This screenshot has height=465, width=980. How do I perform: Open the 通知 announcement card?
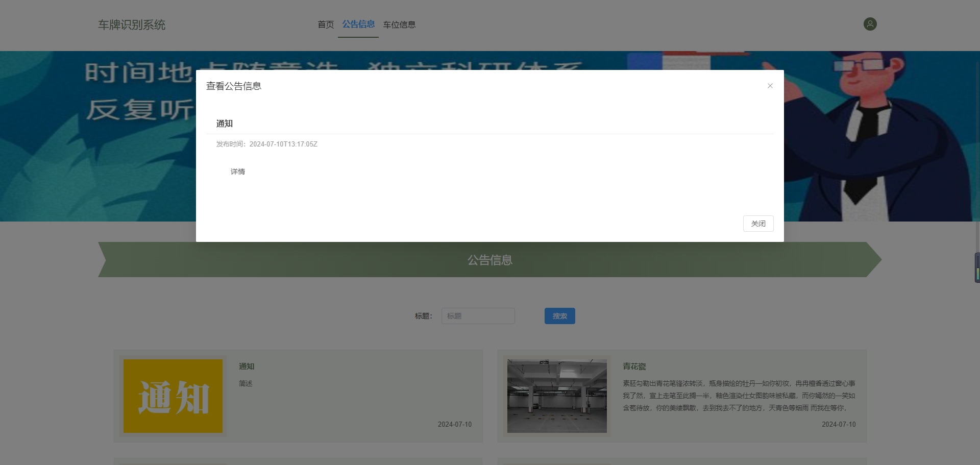pos(298,396)
